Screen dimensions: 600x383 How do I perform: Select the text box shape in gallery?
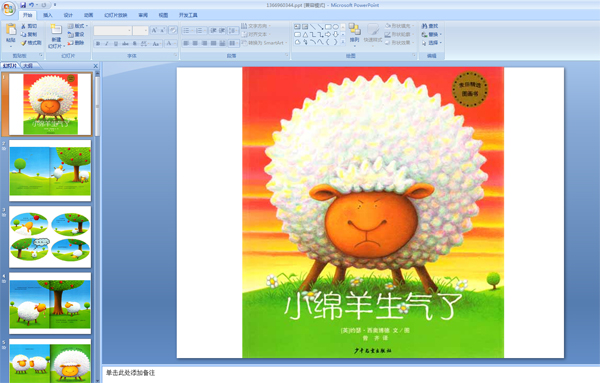click(297, 26)
